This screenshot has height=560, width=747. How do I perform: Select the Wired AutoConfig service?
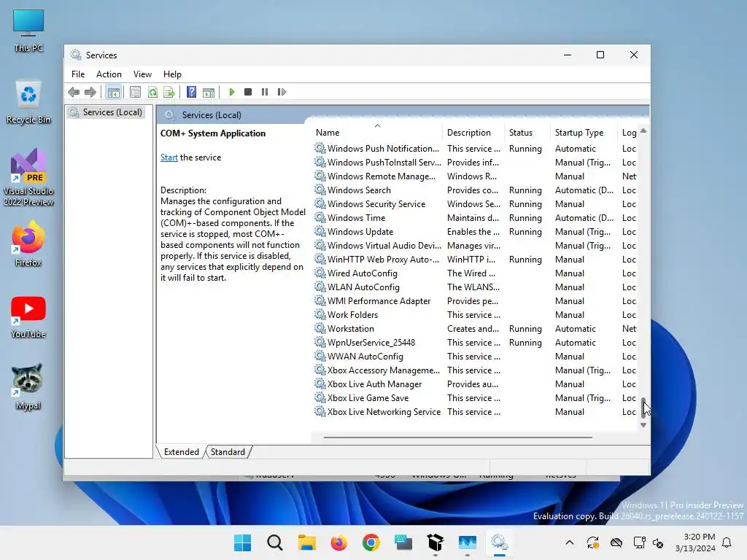[476, 273]
